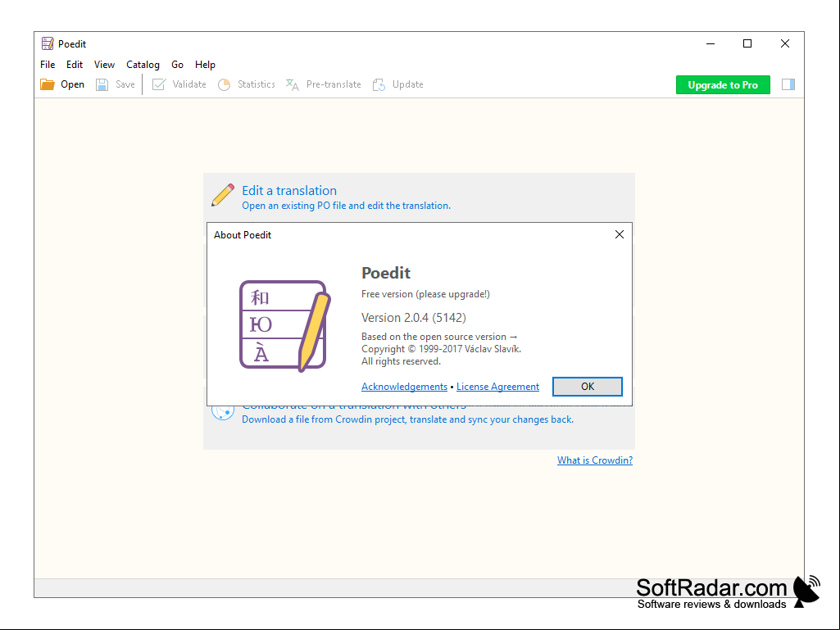Click the Open folder icon in toolbar

(48, 84)
